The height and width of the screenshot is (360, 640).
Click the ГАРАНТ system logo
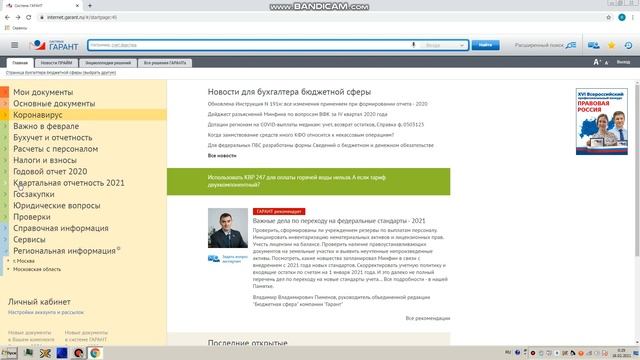click(x=54, y=45)
